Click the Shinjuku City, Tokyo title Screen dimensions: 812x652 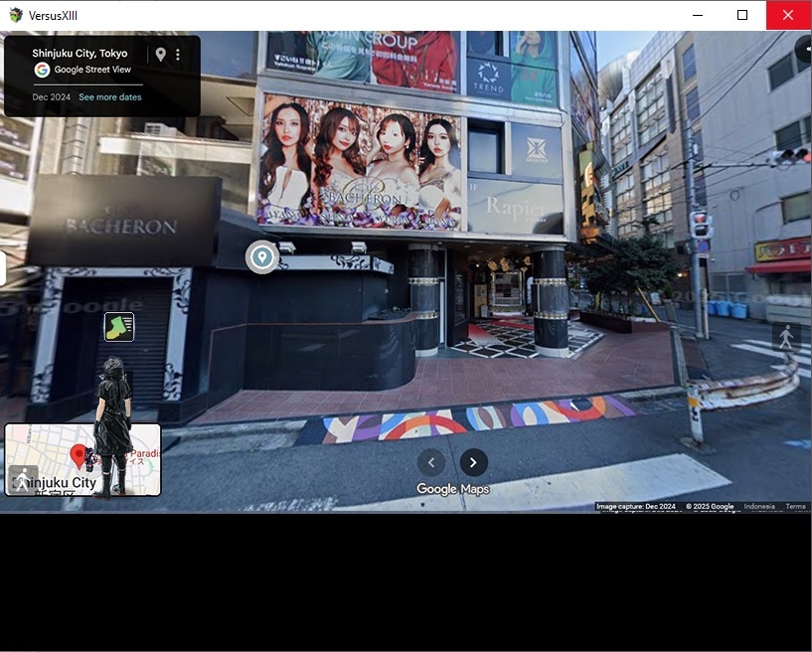(x=80, y=53)
